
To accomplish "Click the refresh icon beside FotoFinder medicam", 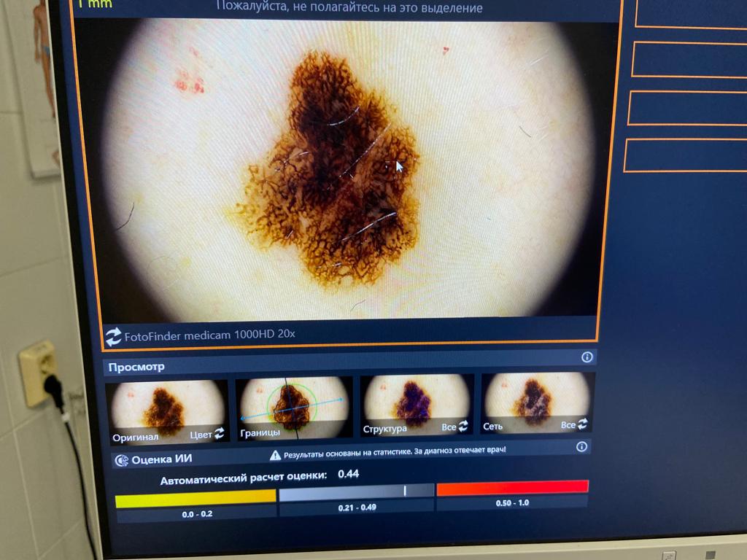I will [114, 336].
